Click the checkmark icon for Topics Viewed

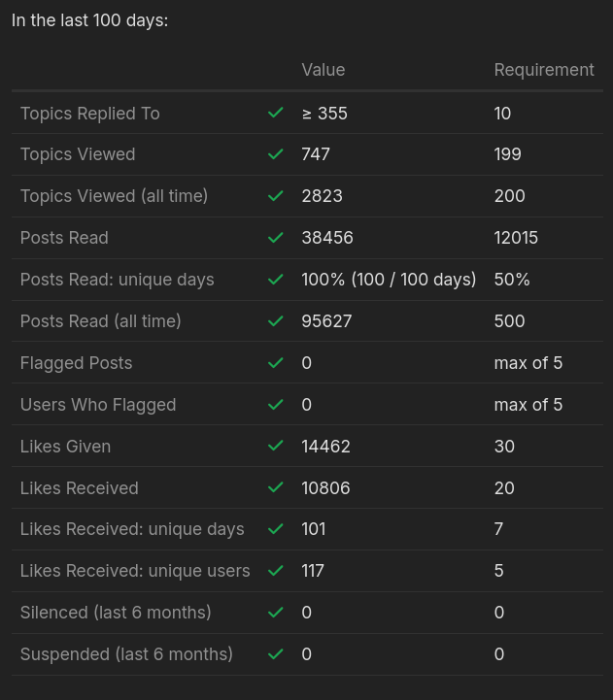tap(276, 154)
